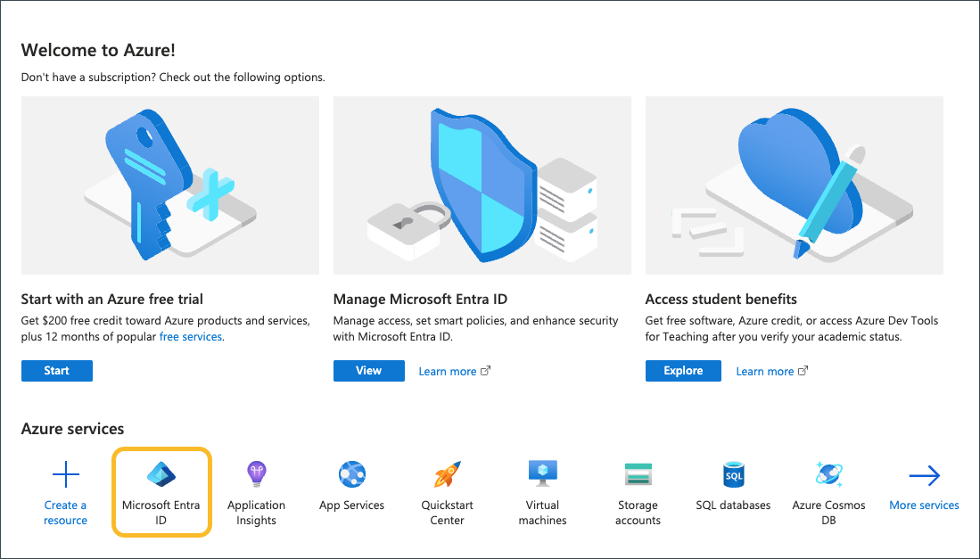Click the More services arrow icon
The width and height of the screenshot is (980, 559).
point(924,475)
